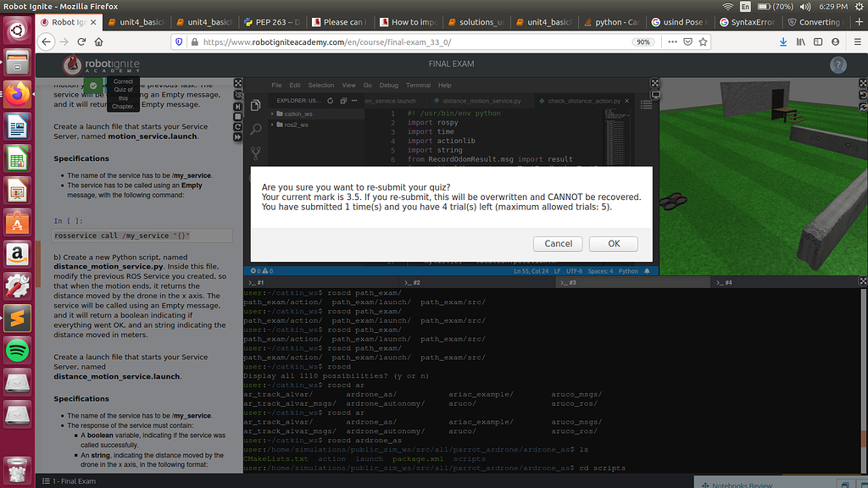
Task: Open the errors and warnings indicator in status bar
Action: pos(258,269)
